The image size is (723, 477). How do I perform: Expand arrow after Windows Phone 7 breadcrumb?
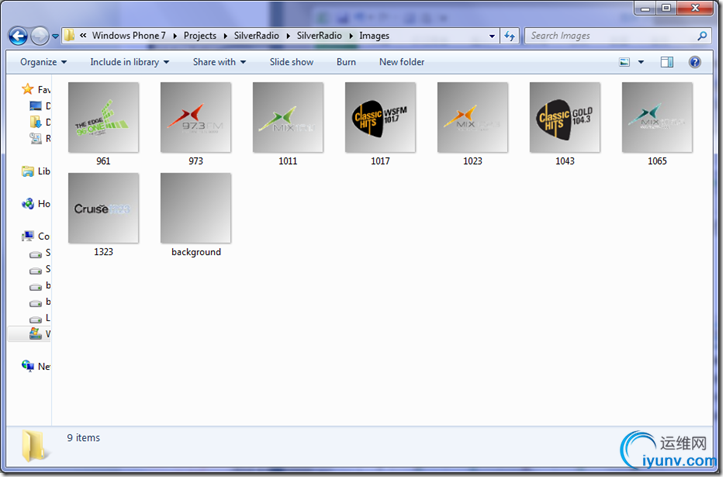pos(175,36)
